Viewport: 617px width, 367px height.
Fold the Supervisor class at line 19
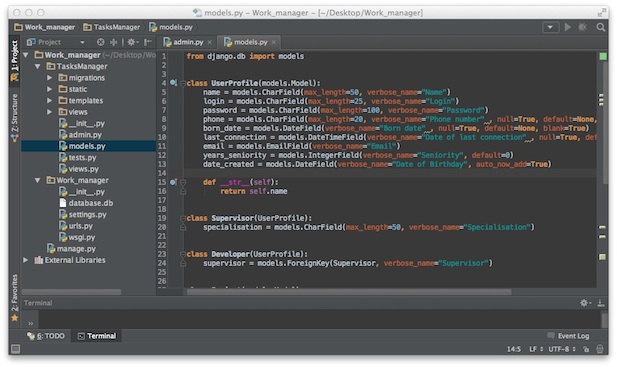pos(183,218)
